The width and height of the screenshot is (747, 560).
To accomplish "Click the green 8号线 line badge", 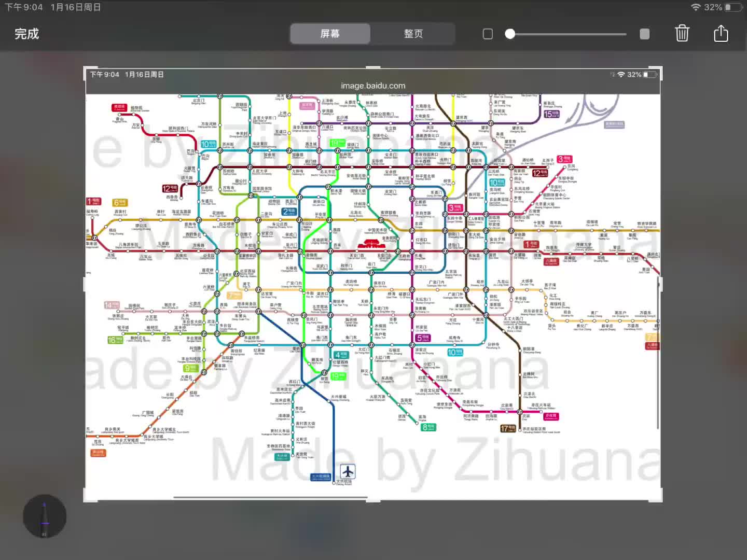I will coord(428,427).
